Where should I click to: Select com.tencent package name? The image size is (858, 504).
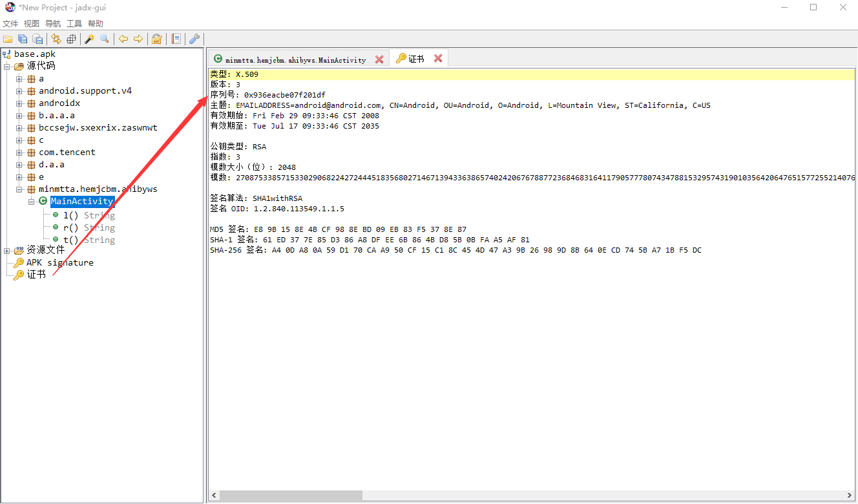pyautogui.click(x=67, y=152)
